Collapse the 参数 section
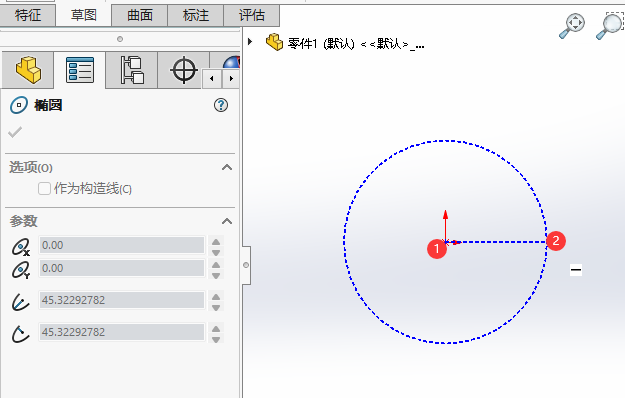Image resolution: width=625 pixels, height=398 pixels. pyautogui.click(x=227, y=221)
